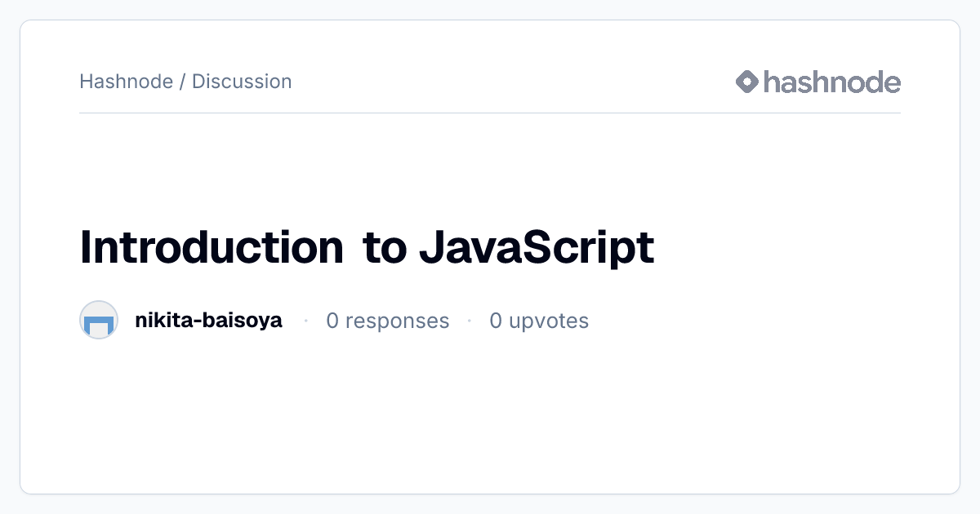Click the zero digit beside upvotes

coord(496,321)
